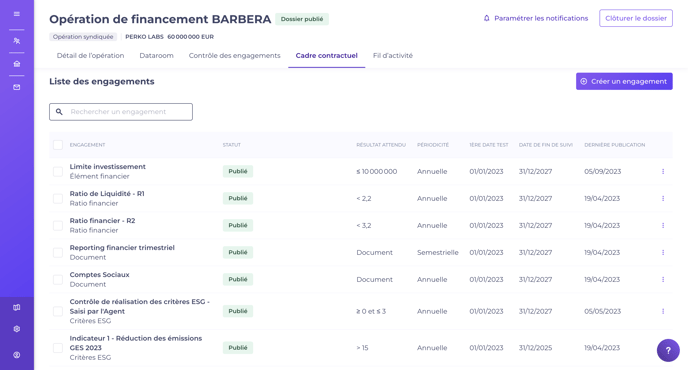
Task: Open Indicateur 1 - Réduction des émissions engagement
Action: tap(136, 343)
